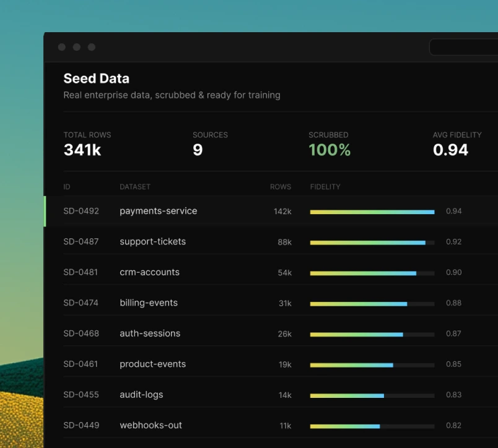Select the payments-service dataset row
The width and height of the screenshot is (498, 448).
[271, 211]
